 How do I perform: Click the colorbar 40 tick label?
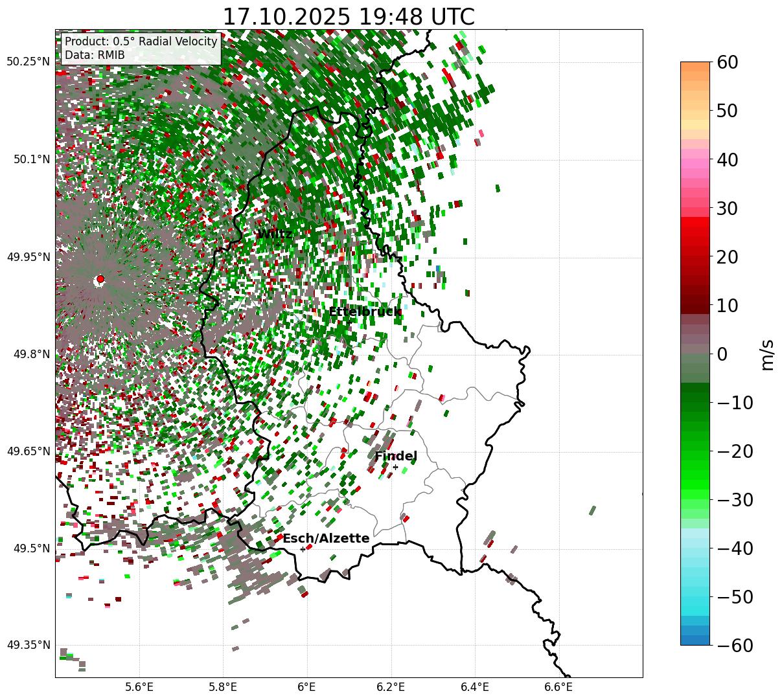tap(727, 159)
